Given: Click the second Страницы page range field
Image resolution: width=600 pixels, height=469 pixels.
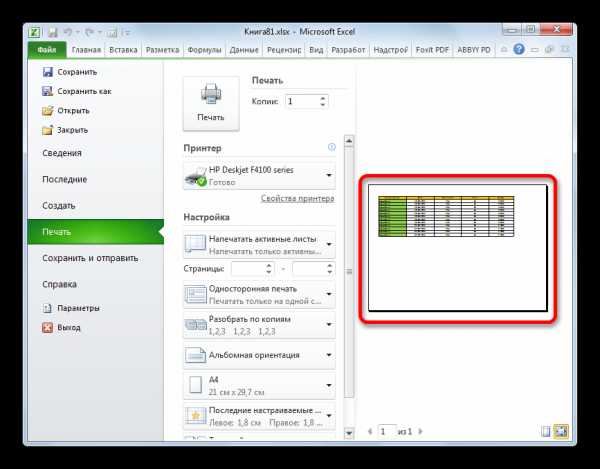Looking at the screenshot, I should 309,269.
